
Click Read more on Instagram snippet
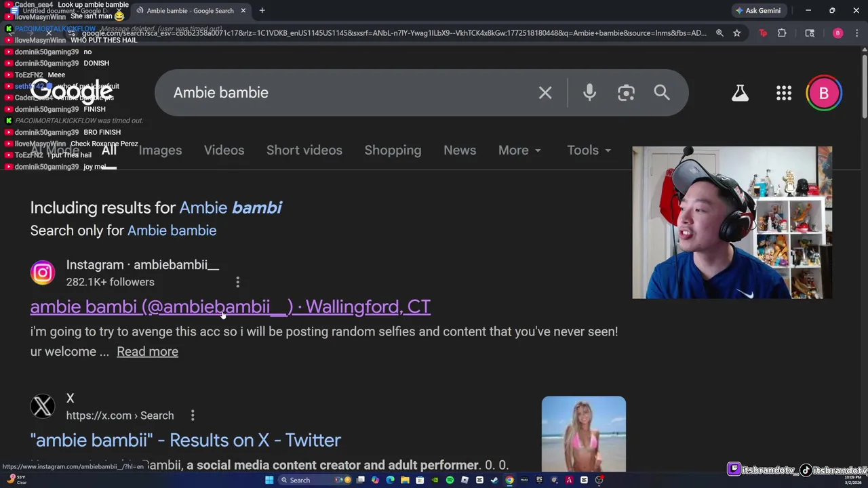coord(147,352)
